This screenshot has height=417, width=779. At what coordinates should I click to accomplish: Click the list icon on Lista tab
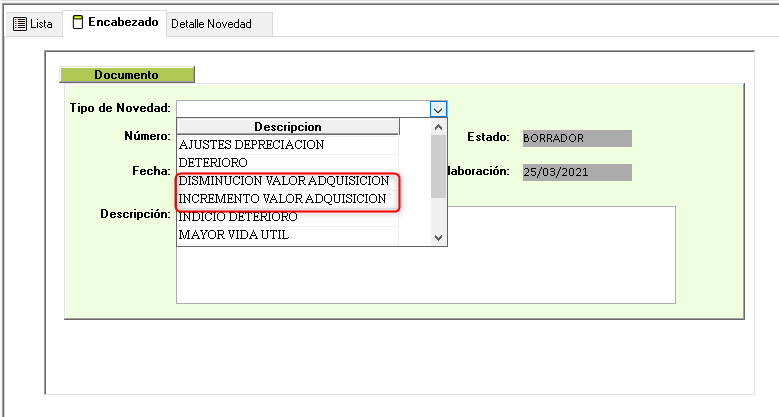[x=19, y=24]
